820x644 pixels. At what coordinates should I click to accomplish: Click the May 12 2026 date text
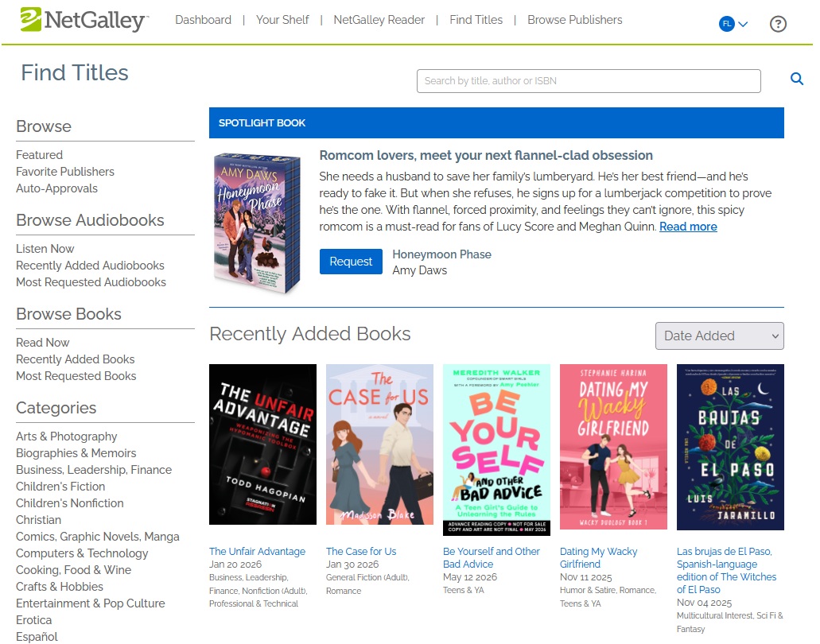[x=470, y=577]
